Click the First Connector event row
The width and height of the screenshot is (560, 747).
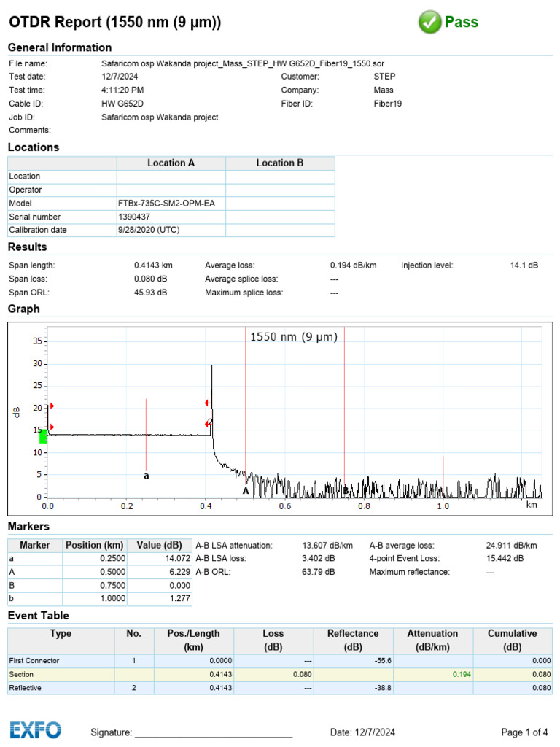(280, 661)
